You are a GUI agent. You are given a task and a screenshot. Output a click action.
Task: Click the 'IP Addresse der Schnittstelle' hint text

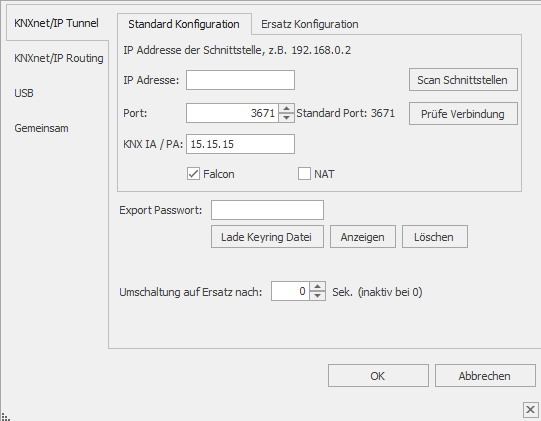click(237, 50)
